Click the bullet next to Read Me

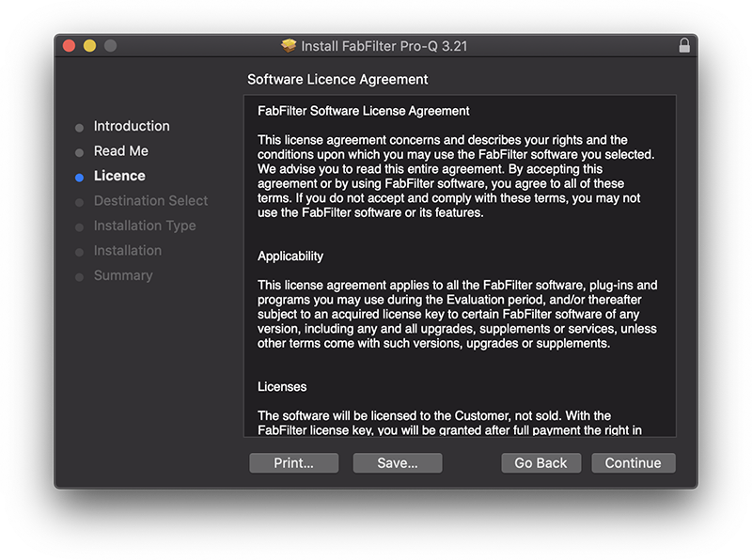click(x=80, y=152)
